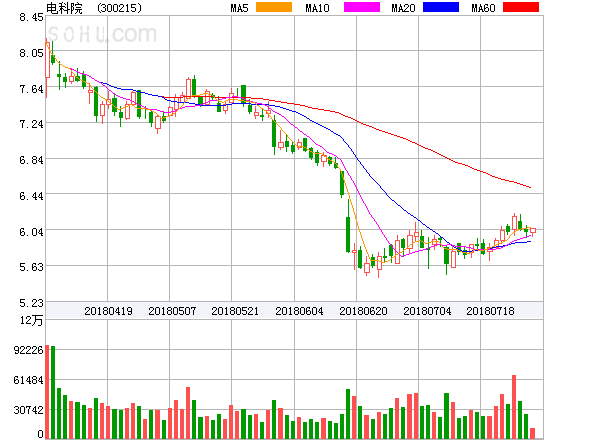Click the 20180521 date label
Screen dimensions: 600x440
coord(235,311)
